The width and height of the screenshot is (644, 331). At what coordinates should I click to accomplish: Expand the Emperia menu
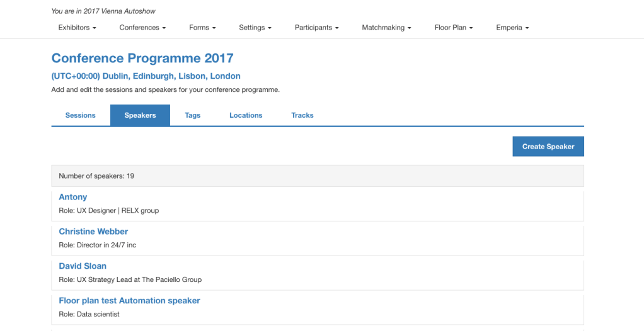(512, 28)
